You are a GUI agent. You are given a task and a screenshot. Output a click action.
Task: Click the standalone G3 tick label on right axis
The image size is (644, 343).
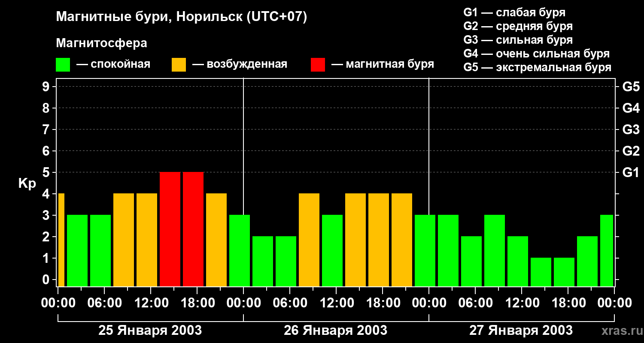(x=631, y=129)
